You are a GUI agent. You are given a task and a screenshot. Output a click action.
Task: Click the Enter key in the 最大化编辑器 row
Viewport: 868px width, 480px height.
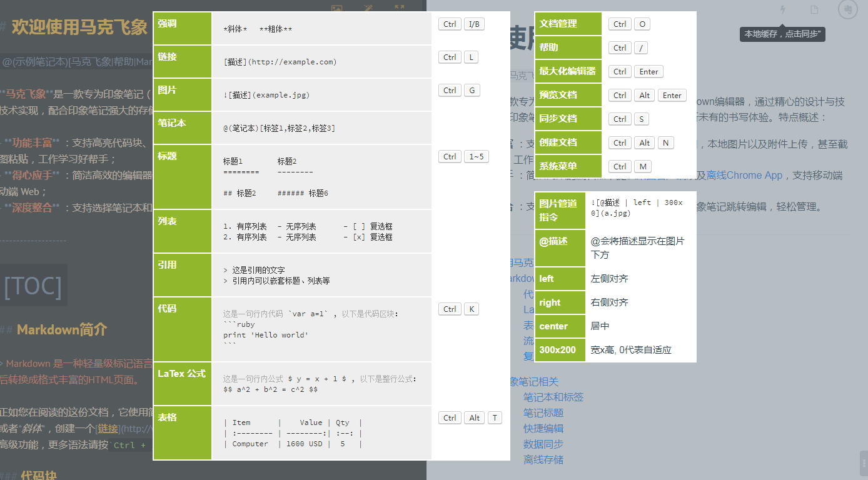648,71
